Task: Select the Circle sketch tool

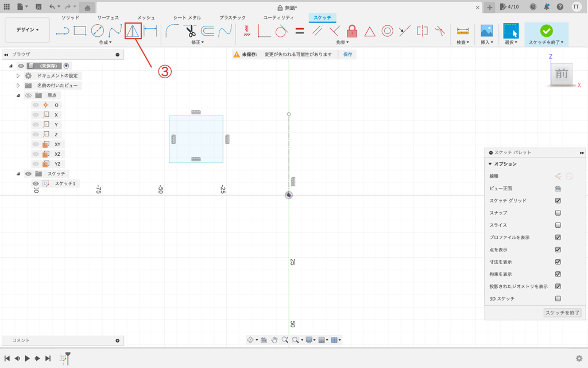Action: pyautogui.click(x=98, y=31)
